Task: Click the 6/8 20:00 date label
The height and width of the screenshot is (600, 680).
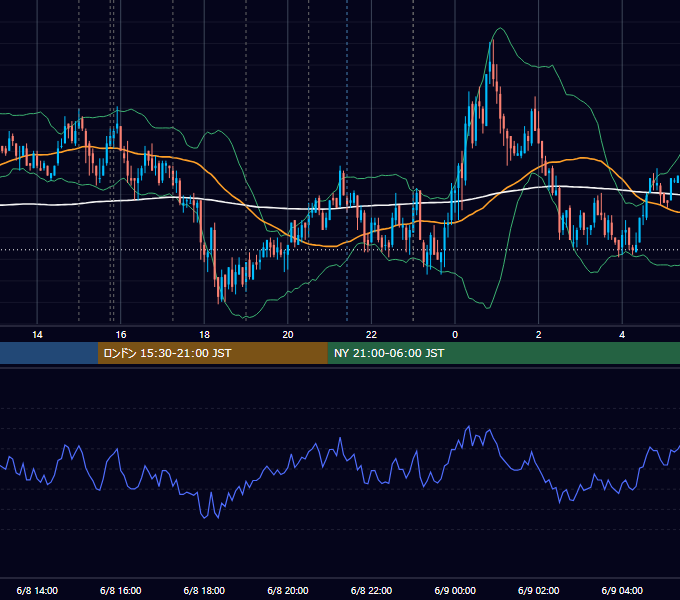Action: (x=288, y=590)
